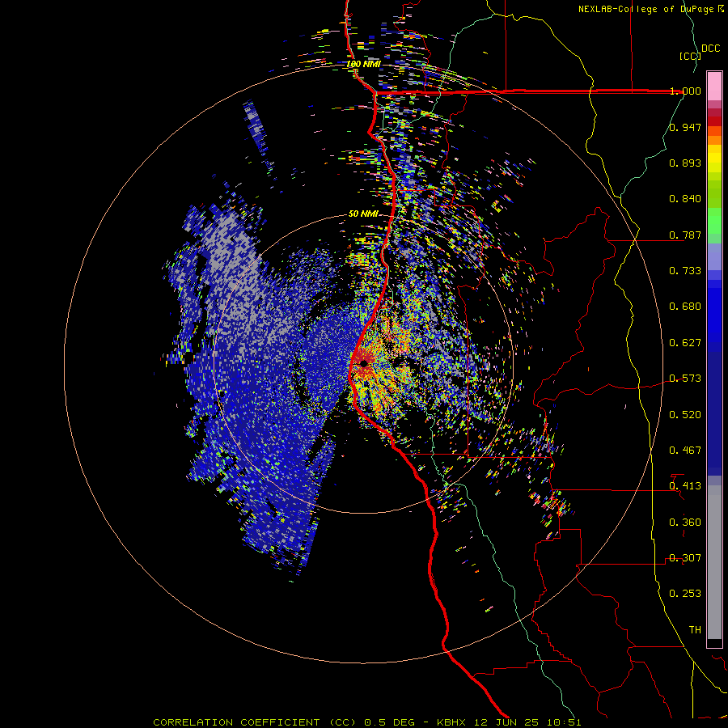Screen dimensions: 728x728
Task: Click the 0.733 color scale value
Action: 685,271
